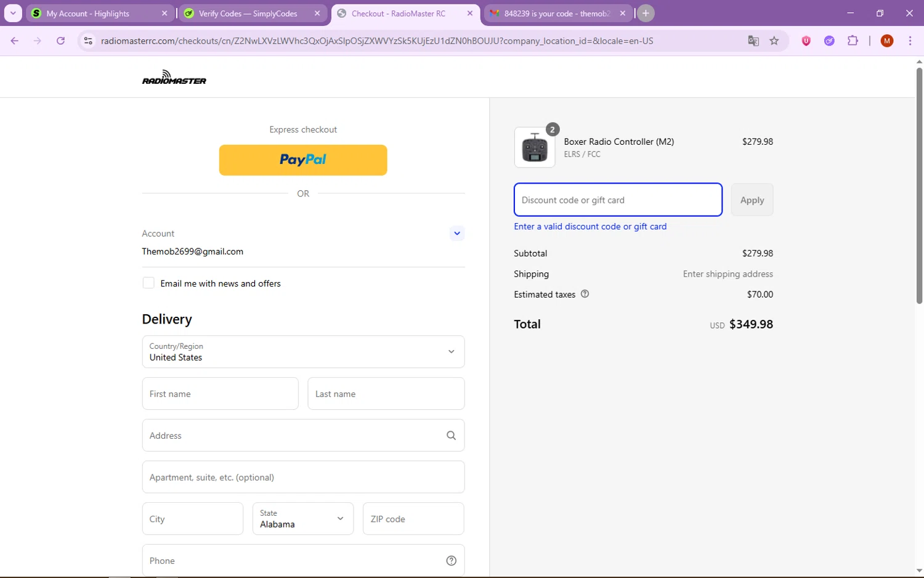Click the Apartment, suite, etc. field
Screen dimensions: 924x578
303,477
